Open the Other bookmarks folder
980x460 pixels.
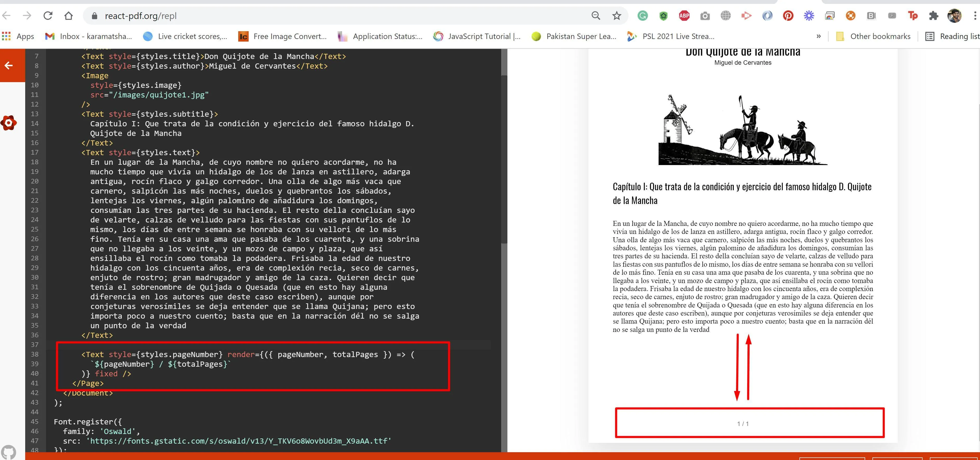(x=873, y=37)
